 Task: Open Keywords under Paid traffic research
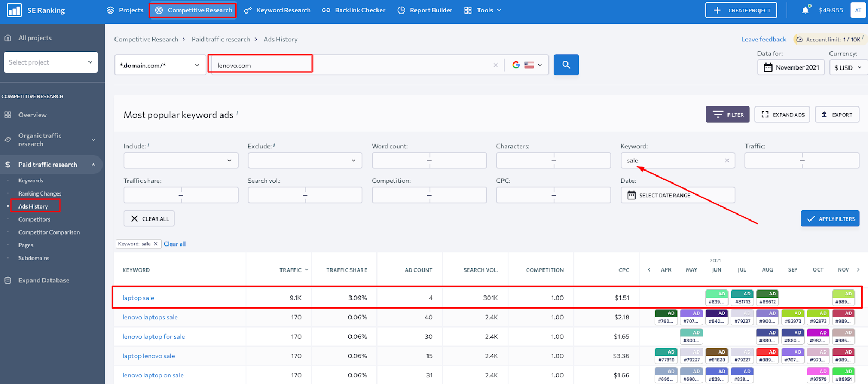point(31,181)
